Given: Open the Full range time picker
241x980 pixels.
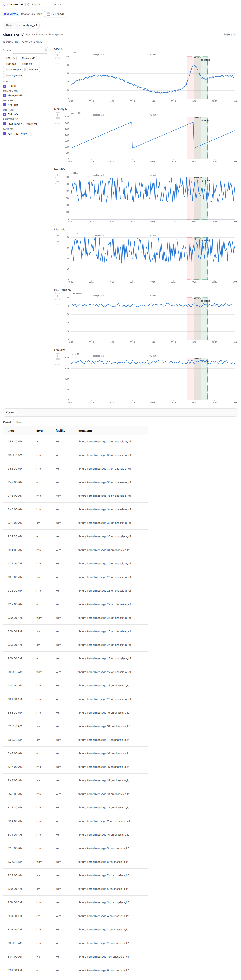Looking at the screenshot, I should point(56,14).
